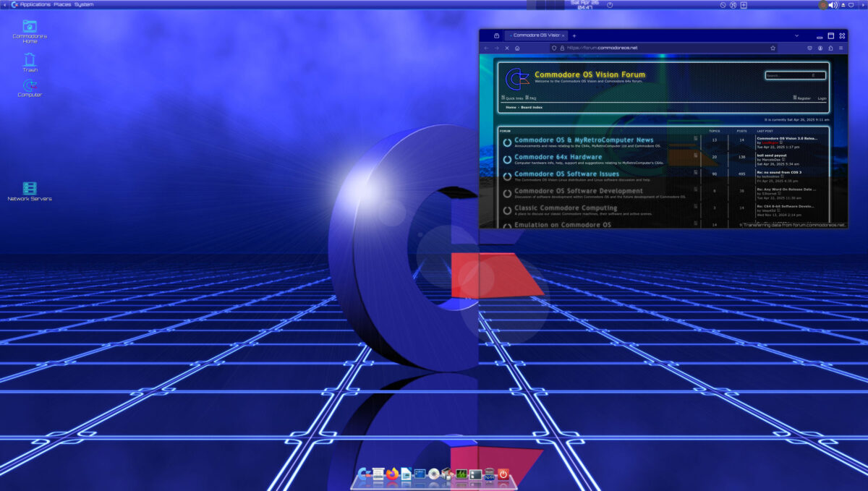Viewport: 868px width, 491px height.
Task: Open Firefox from the dock
Action: pyautogui.click(x=392, y=474)
